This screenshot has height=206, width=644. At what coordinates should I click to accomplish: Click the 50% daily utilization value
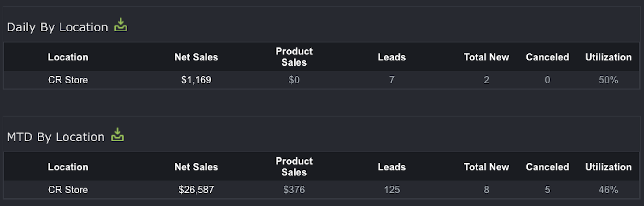coord(608,80)
